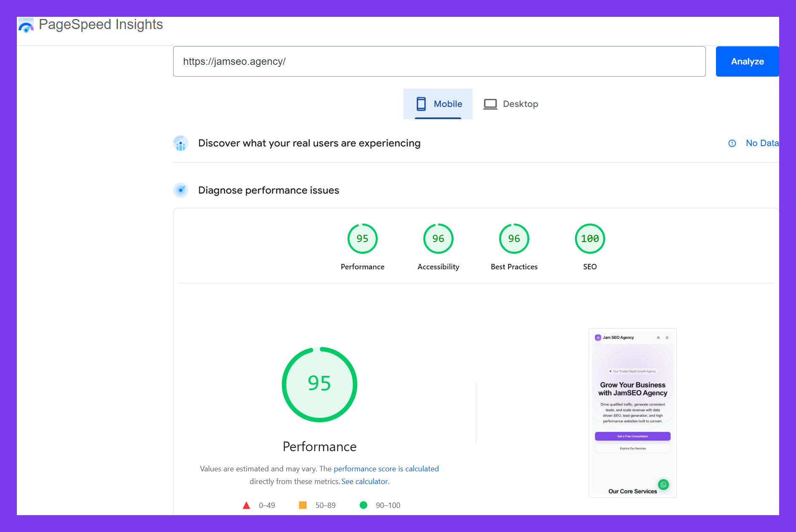
Task: Open the info icon next to No Data
Action: 732,143
